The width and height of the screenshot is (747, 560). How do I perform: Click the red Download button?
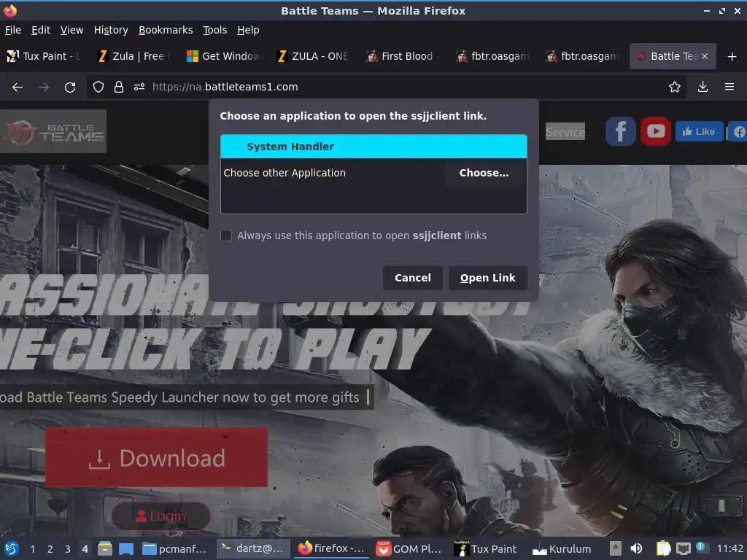[x=156, y=458]
